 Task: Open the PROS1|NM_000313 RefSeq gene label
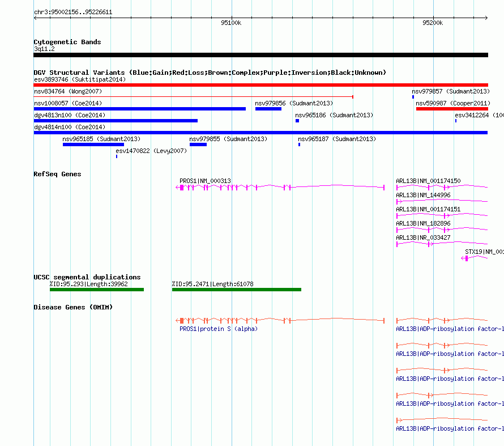coord(205,181)
